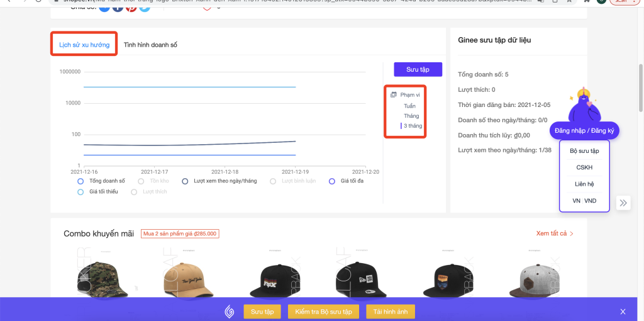Open the grey cap with brown brim thumbnail
644x321 pixels.
536,274
